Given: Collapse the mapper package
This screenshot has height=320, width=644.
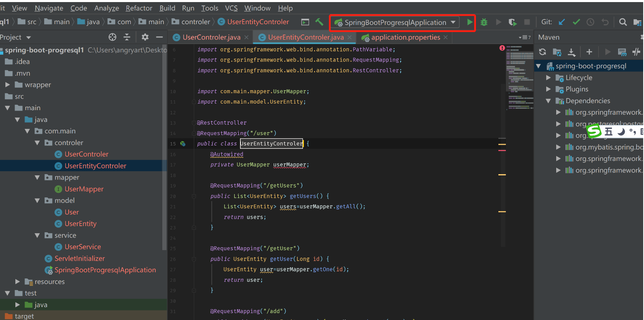Looking at the screenshot, I should [x=37, y=177].
